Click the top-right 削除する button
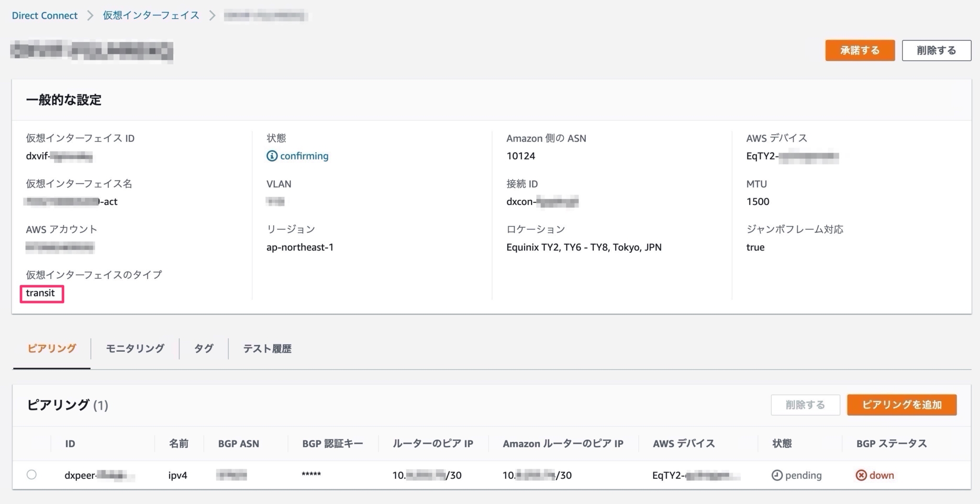The image size is (980, 504). [935, 50]
